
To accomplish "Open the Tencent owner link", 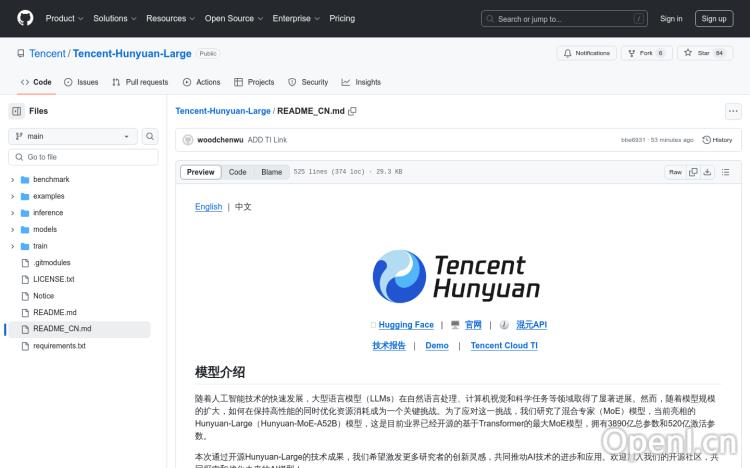I will [47, 54].
